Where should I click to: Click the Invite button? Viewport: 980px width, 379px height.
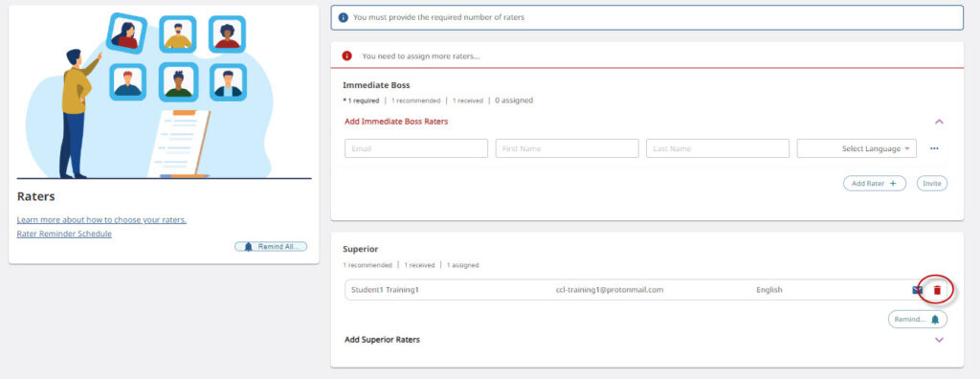[x=932, y=183]
